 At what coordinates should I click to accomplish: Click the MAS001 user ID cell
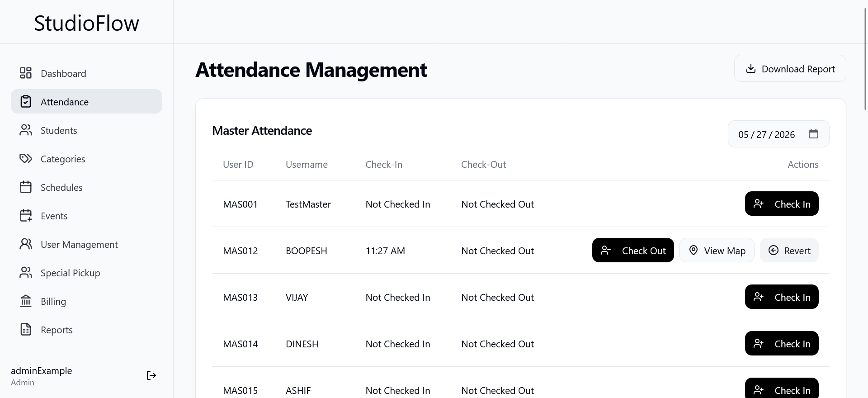point(240,204)
